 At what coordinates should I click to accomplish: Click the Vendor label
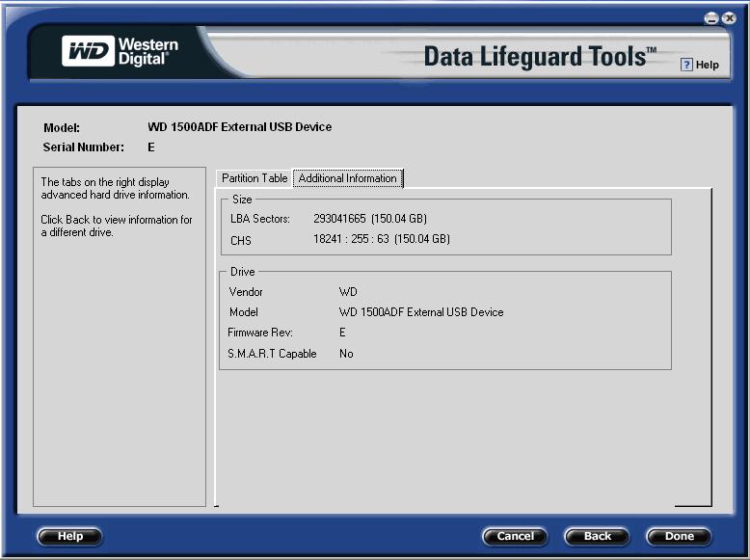246,292
